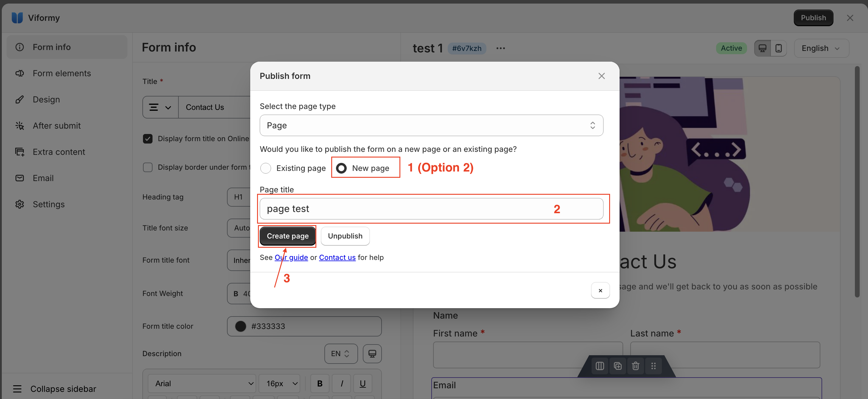Screen dimensions: 868x399
Task: Click the drag handle dots icon
Action: pyautogui.click(x=653, y=366)
